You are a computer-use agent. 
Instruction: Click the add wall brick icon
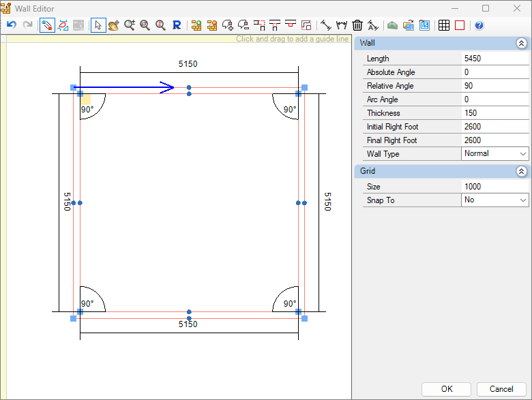coord(196,25)
